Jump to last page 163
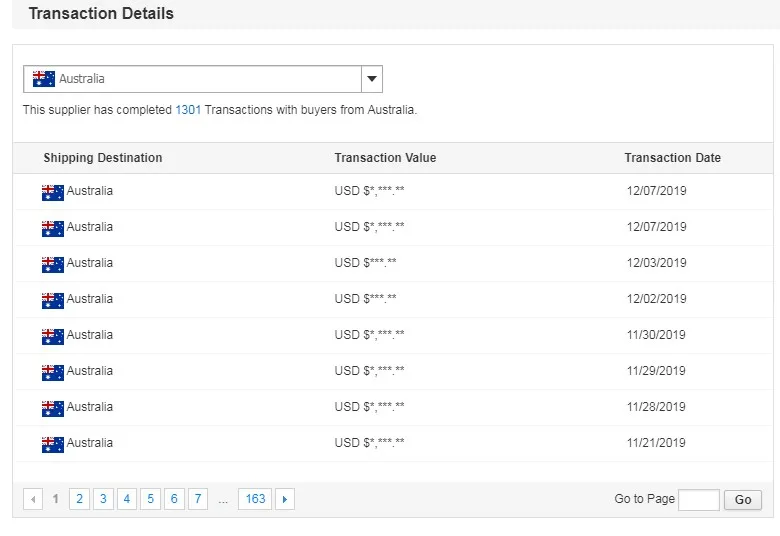This screenshot has height=536, width=780. pyautogui.click(x=255, y=499)
